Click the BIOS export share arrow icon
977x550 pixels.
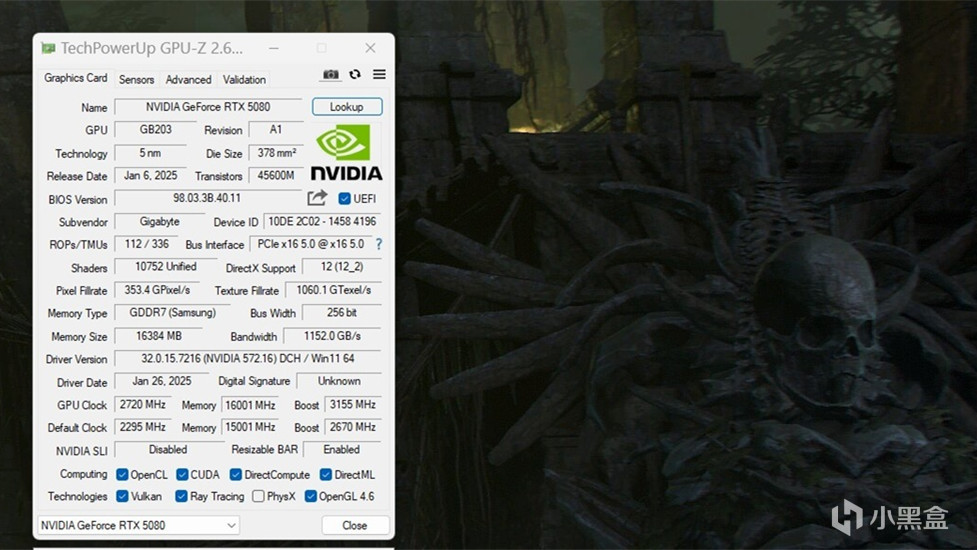point(317,198)
